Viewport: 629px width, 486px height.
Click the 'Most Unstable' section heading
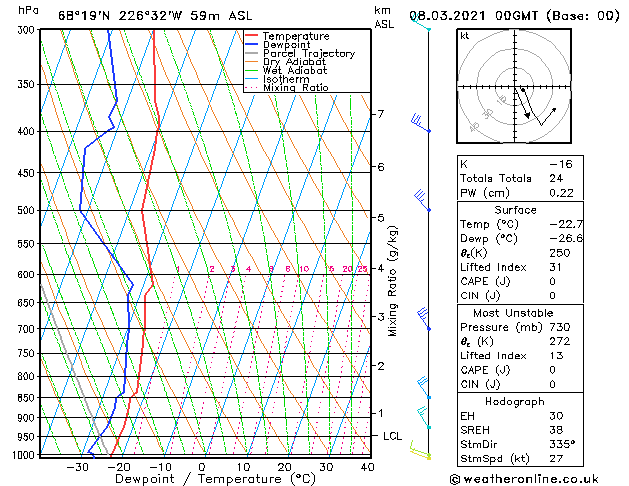pyautogui.click(x=513, y=313)
